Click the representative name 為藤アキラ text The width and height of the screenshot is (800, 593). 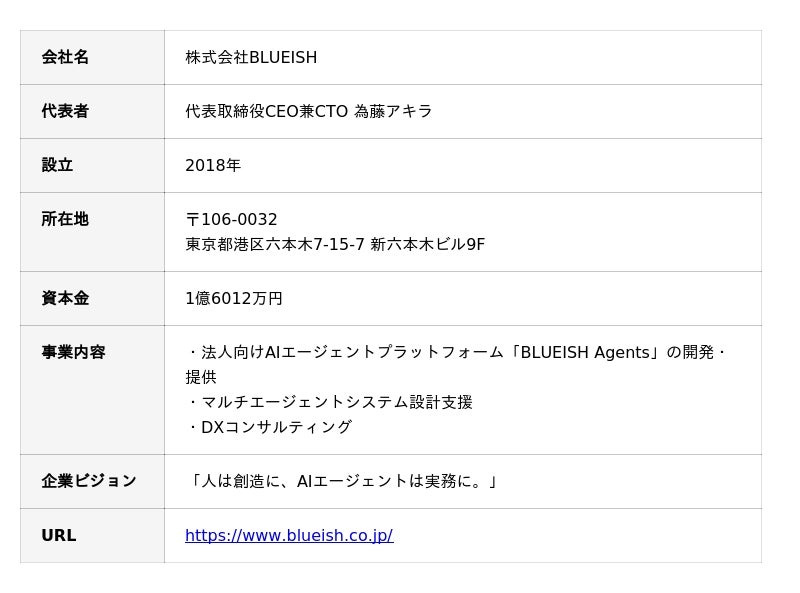393,111
